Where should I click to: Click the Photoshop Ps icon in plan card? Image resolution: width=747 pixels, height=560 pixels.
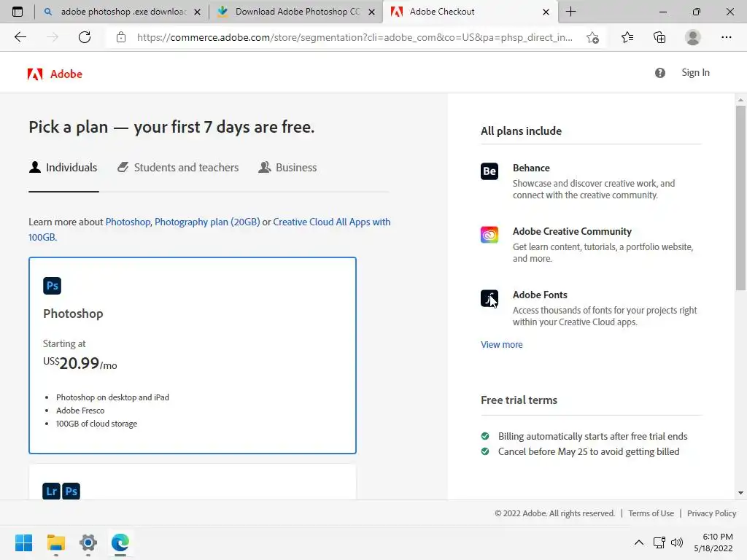[52, 286]
